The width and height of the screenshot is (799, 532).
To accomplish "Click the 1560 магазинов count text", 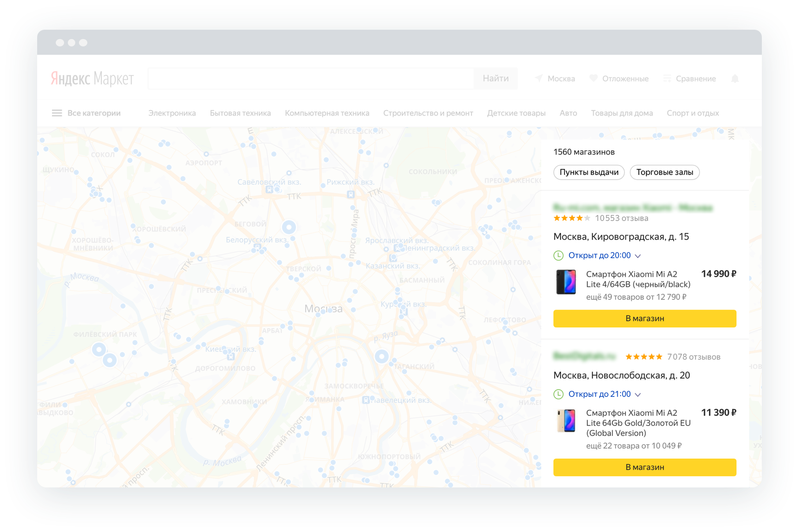I will (584, 152).
